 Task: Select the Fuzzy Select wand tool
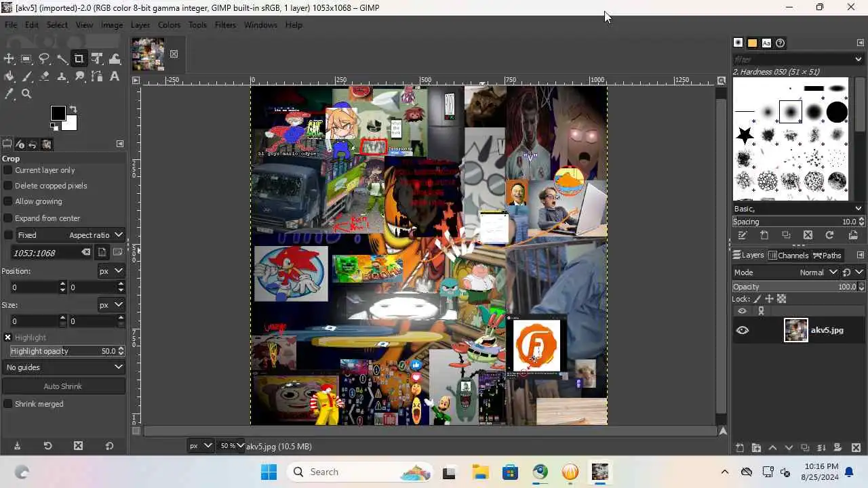[62, 59]
